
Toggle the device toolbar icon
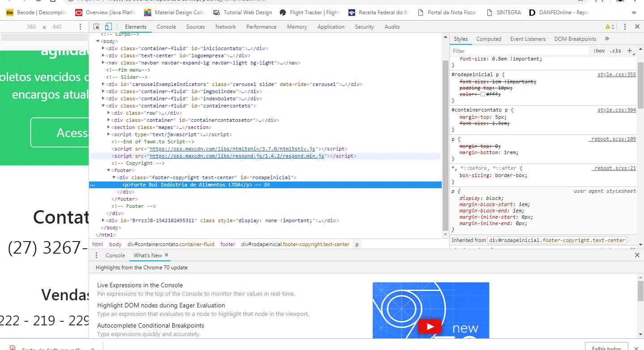click(108, 27)
